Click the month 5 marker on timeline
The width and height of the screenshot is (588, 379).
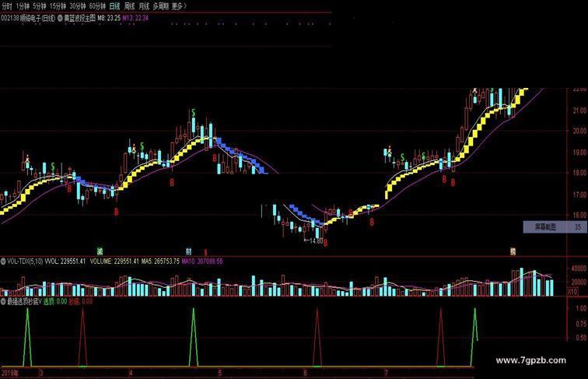220,373
